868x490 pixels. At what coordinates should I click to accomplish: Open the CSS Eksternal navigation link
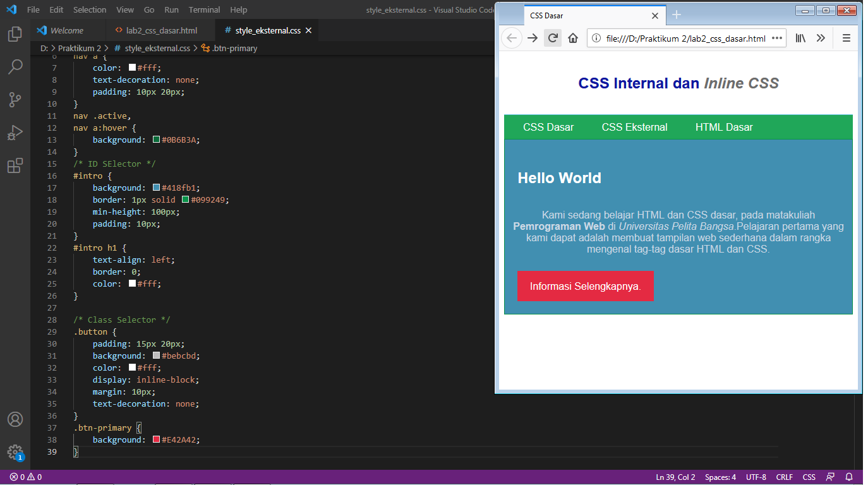tap(634, 127)
